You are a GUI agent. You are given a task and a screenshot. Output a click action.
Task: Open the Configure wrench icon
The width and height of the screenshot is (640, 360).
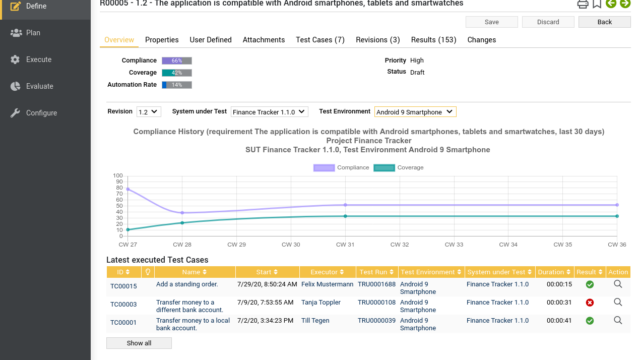point(15,113)
